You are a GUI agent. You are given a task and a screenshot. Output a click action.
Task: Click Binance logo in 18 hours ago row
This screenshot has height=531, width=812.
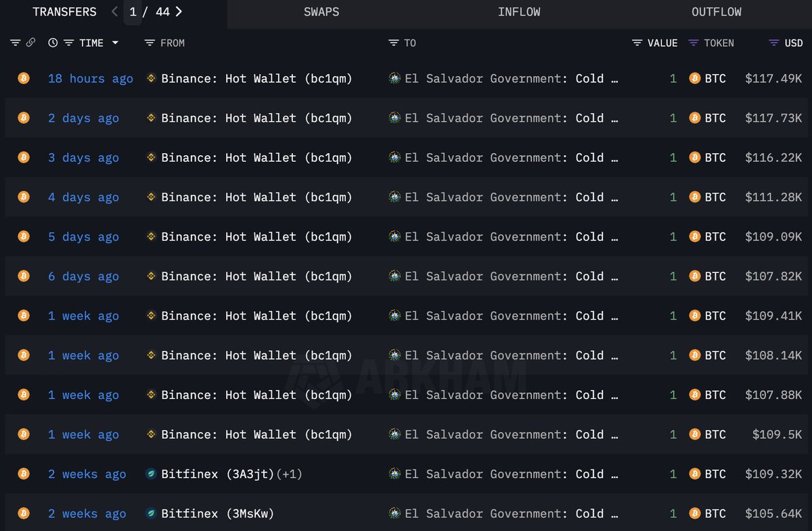(152, 79)
